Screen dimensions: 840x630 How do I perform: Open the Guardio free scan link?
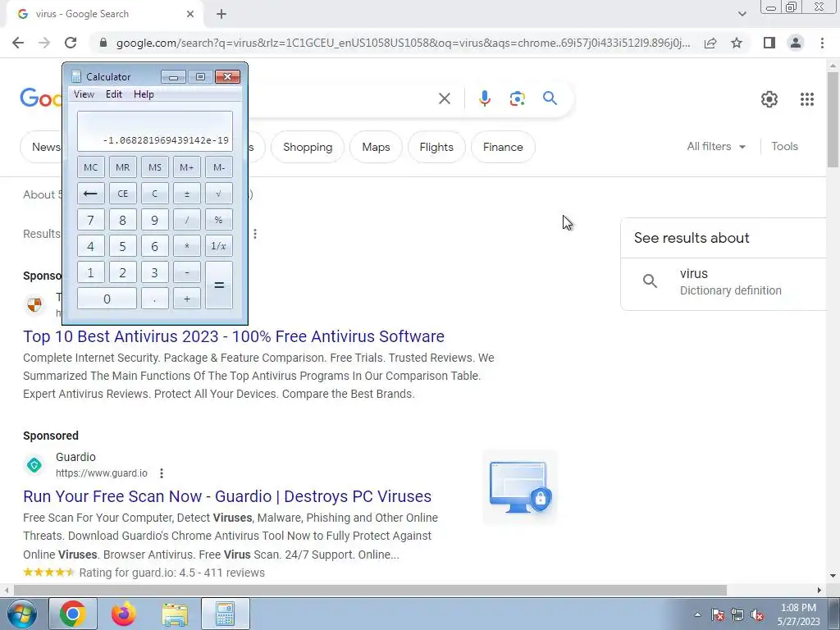click(227, 496)
